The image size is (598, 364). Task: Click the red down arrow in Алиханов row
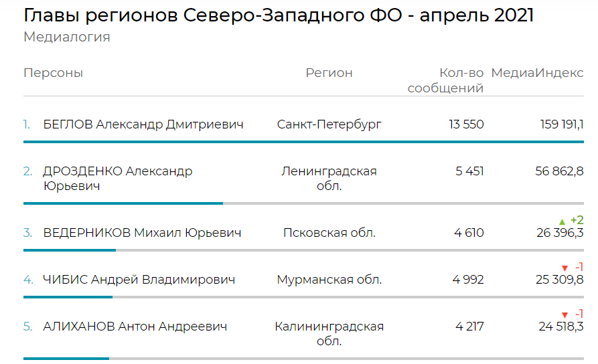pyautogui.click(x=565, y=315)
